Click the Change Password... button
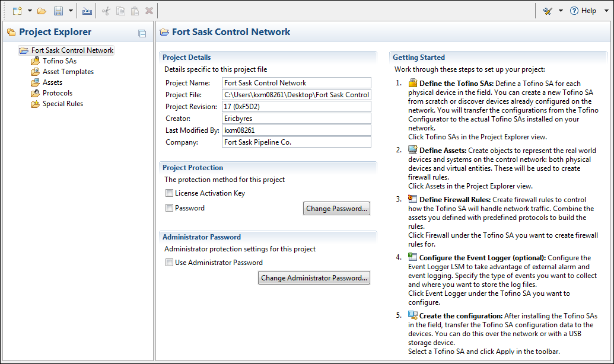Image resolution: width=614 pixels, height=364 pixels. (x=336, y=209)
